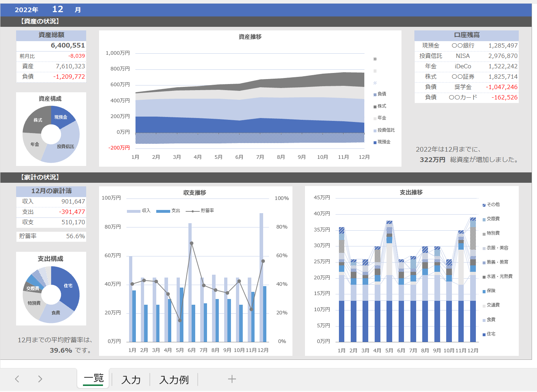The width and height of the screenshot is (537, 392).
Task: Select the 一覧 sheet tab
Action: [x=93, y=378]
